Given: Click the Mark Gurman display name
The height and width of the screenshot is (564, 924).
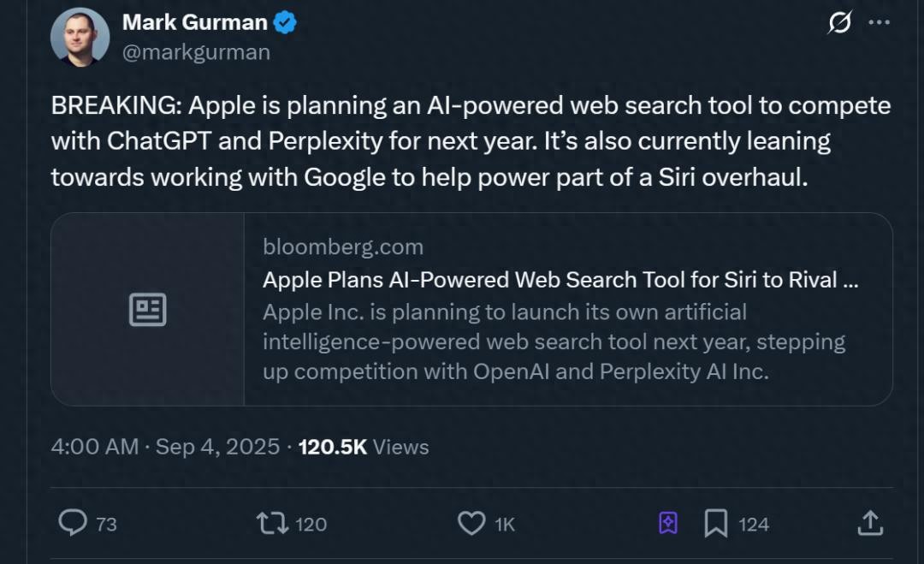Looking at the screenshot, I should [195, 23].
